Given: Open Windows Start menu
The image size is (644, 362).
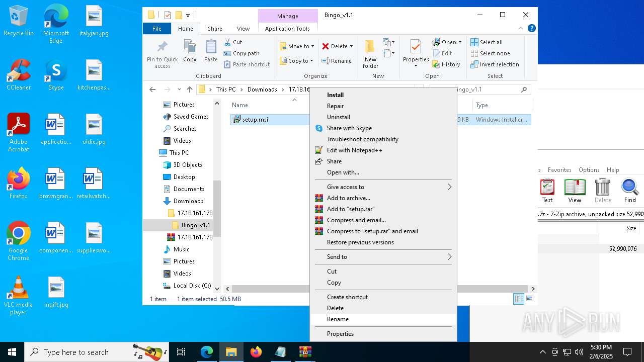Looking at the screenshot, I should pos(12,352).
